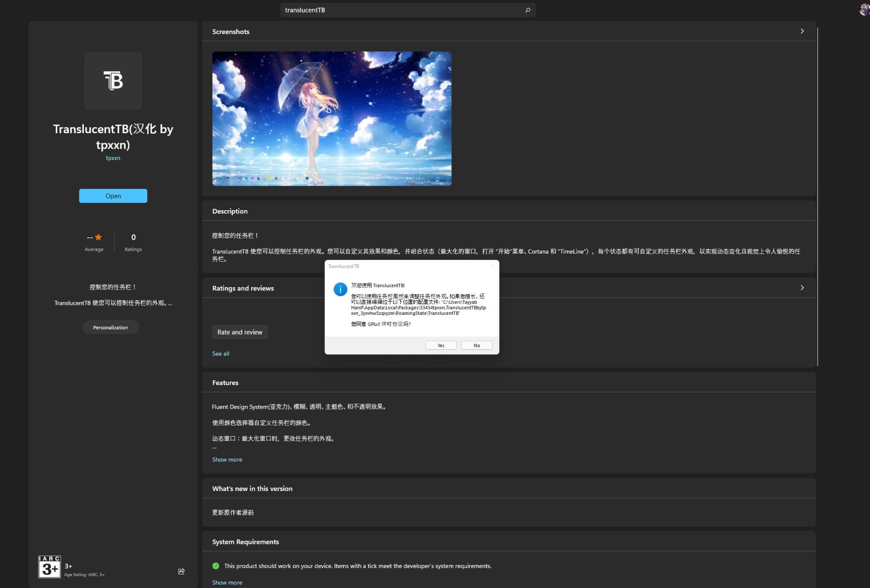
Task: Click See all under Ratings and reviews
Action: click(221, 353)
